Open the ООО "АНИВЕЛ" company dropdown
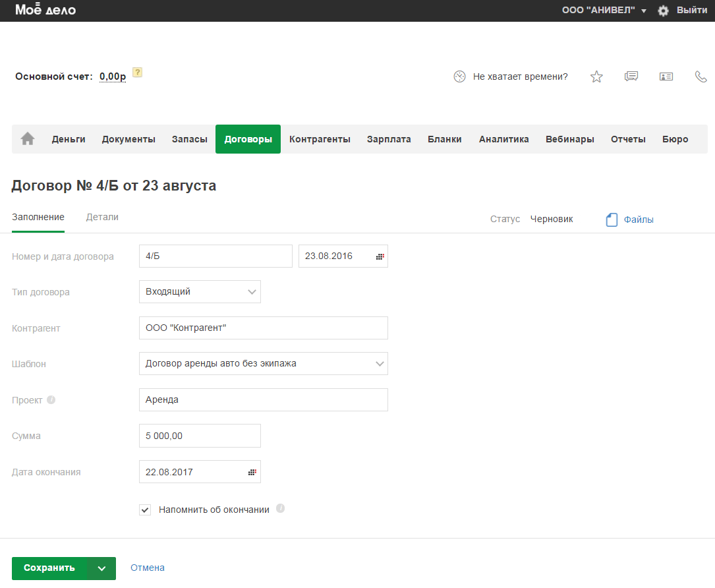Image resolution: width=715 pixels, height=588 pixels. (604, 11)
